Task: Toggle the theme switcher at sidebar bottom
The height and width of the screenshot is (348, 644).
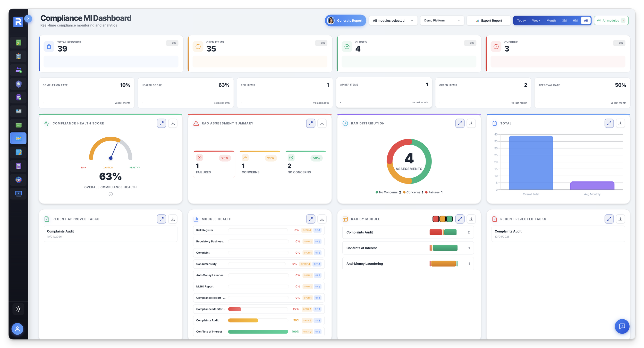Action: pyautogui.click(x=18, y=309)
